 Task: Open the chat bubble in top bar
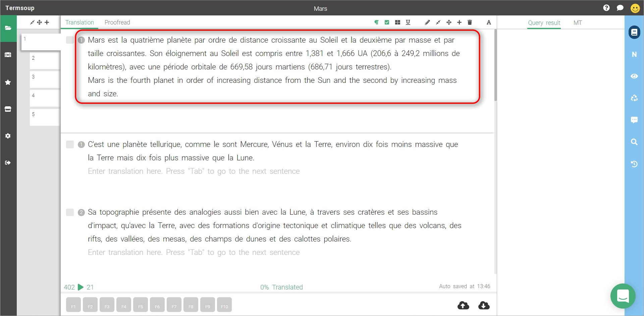pyautogui.click(x=620, y=8)
